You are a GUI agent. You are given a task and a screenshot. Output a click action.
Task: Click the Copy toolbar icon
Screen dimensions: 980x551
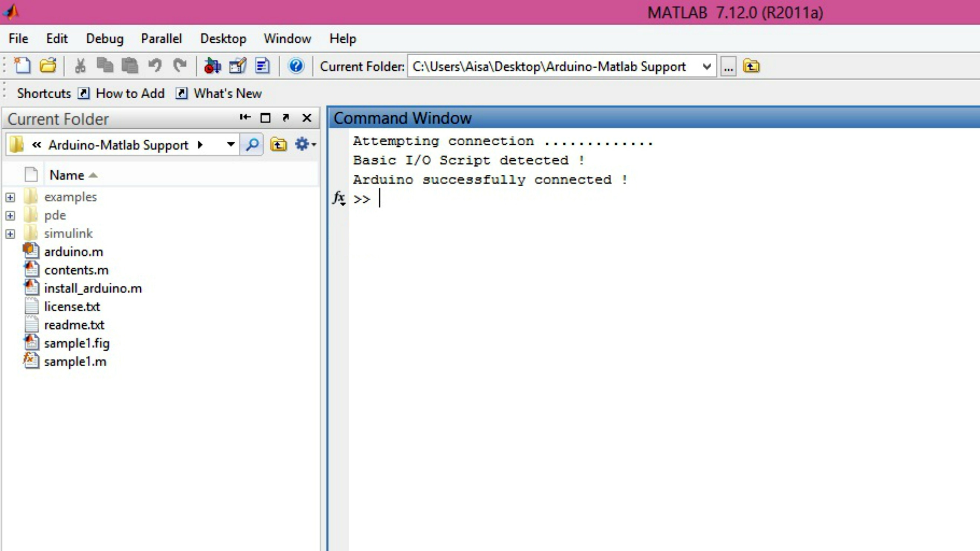coord(105,66)
